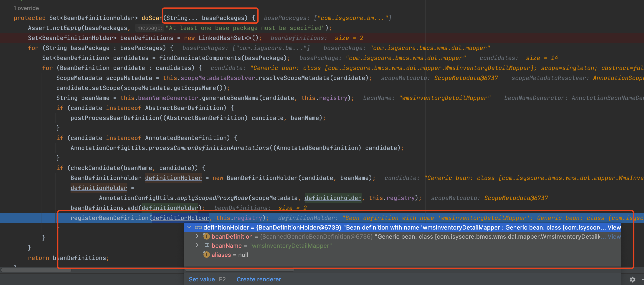Click the Set value link
This screenshot has height=285, width=644.
pos(202,279)
